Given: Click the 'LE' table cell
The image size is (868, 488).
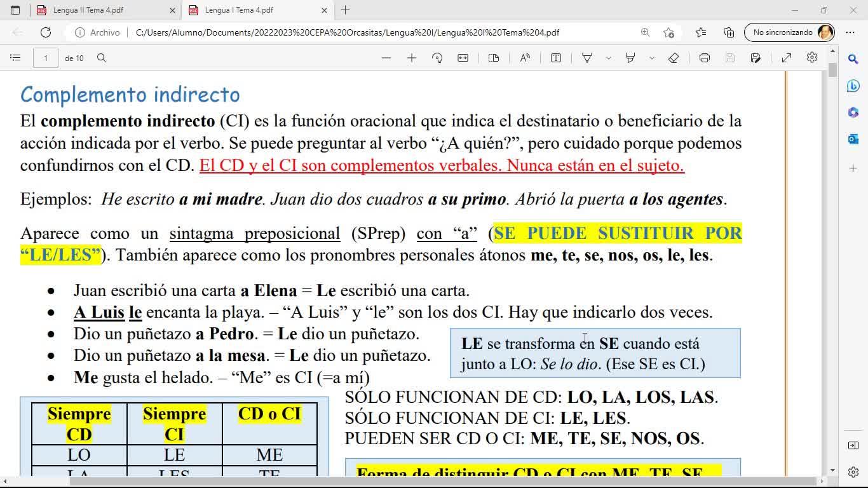Looking at the screenshot, I should (x=175, y=455).
